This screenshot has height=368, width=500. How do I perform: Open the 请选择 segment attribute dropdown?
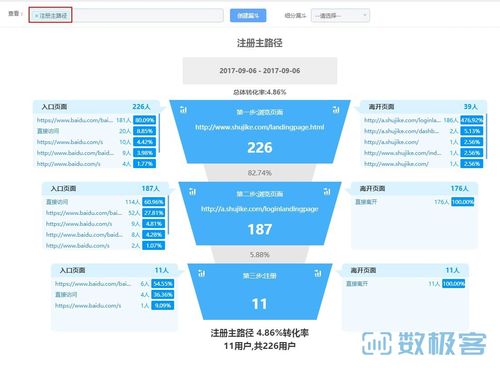340,15
